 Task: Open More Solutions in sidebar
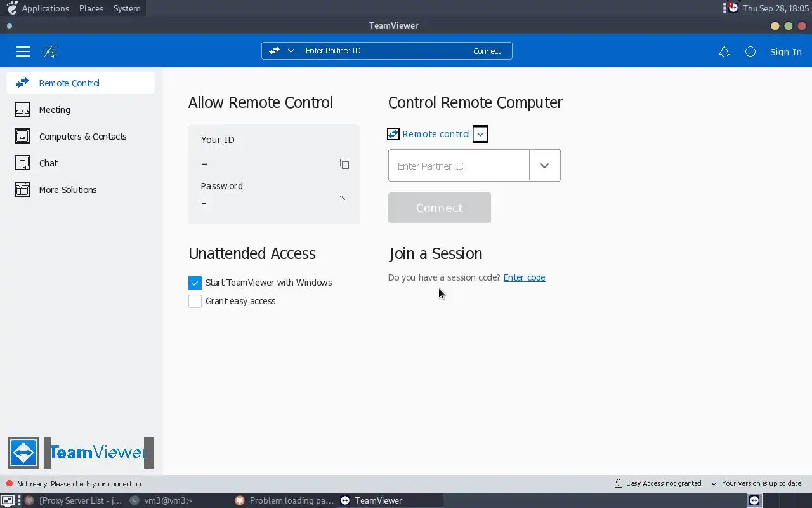pyautogui.click(x=81, y=190)
